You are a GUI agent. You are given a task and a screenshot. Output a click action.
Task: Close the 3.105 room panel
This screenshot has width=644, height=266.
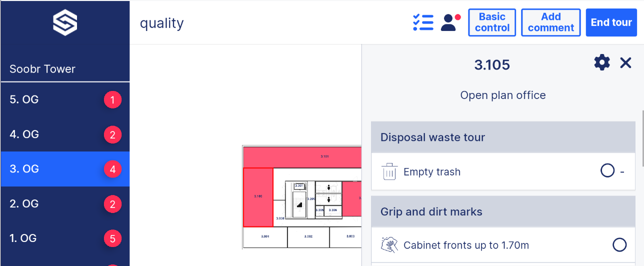click(625, 62)
